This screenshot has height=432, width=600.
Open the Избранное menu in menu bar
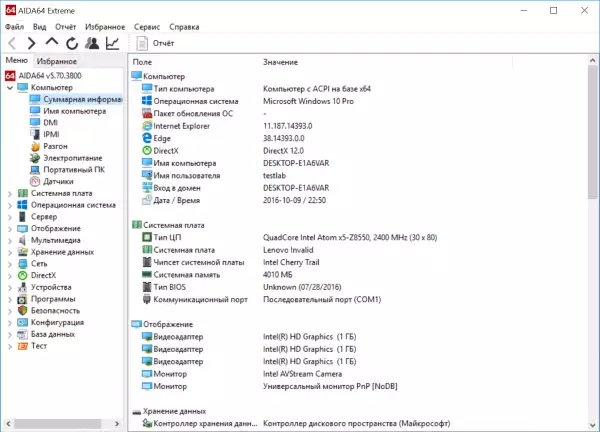click(x=105, y=27)
